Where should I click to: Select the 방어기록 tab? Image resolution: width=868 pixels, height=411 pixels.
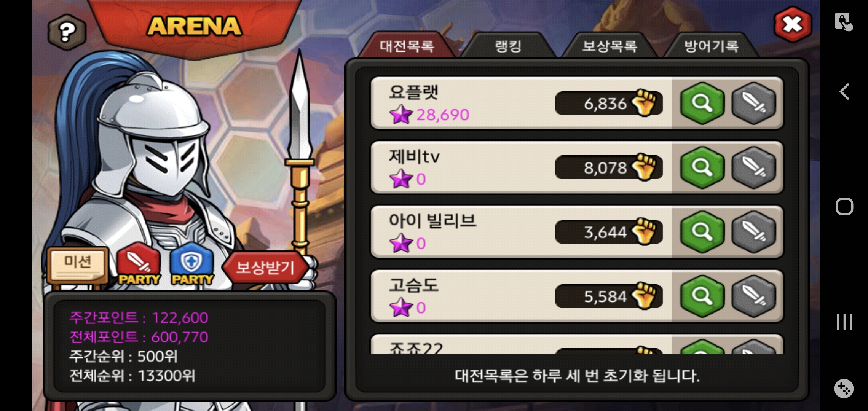click(711, 46)
